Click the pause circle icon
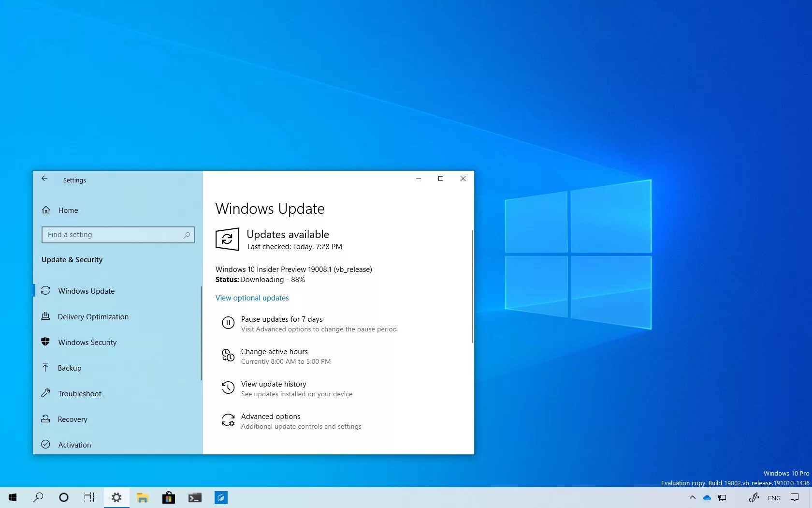Image resolution: width=812 pixels, height=508 pixels. click(x=228, y=323)
